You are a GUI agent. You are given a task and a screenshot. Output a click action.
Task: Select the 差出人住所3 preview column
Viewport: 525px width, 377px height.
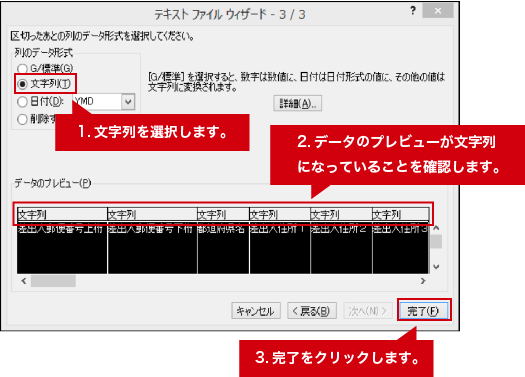click(401, 241)
